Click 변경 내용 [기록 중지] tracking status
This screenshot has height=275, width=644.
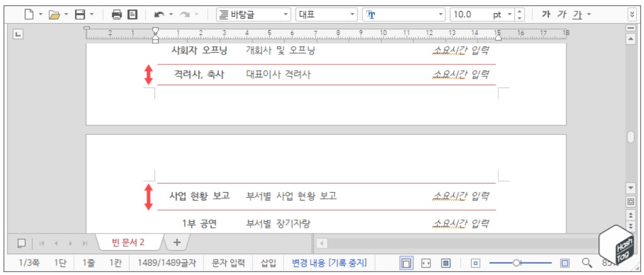329,263
